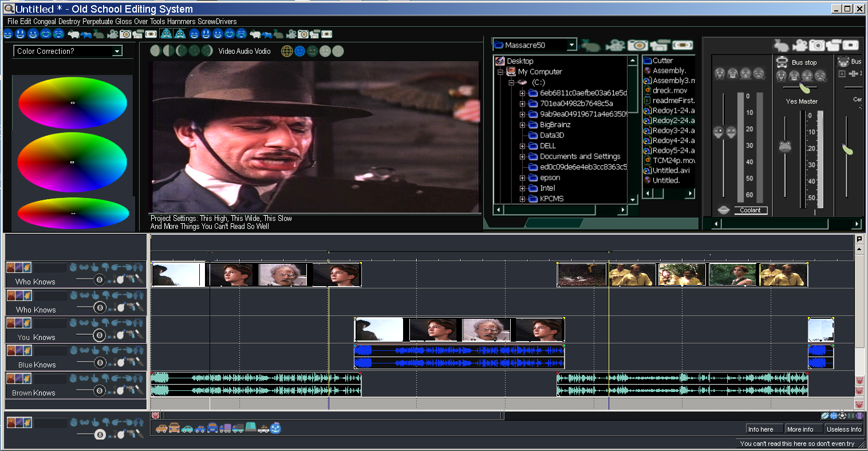Toggle the winking tongue face beside the left mixer fader

click(719, 132)
